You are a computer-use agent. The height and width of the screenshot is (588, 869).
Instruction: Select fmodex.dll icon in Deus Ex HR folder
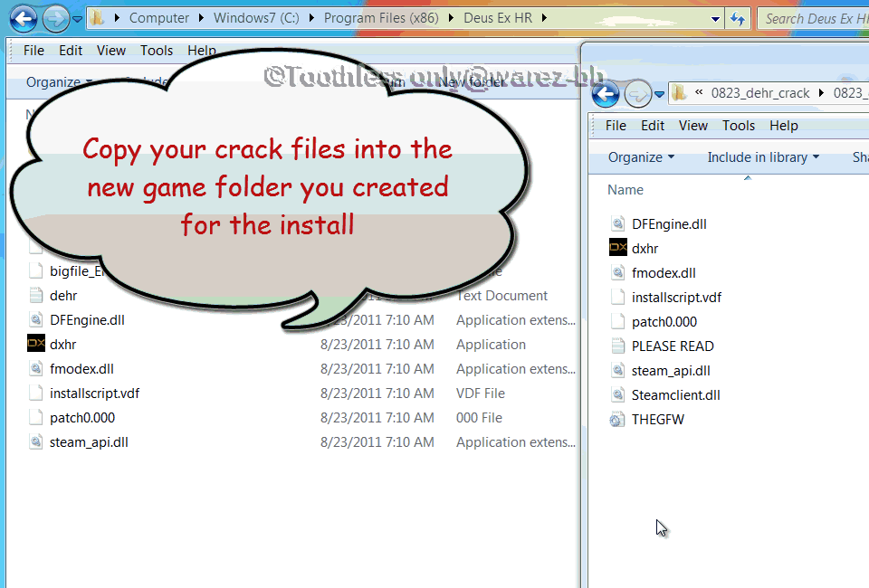pos(36,369)
